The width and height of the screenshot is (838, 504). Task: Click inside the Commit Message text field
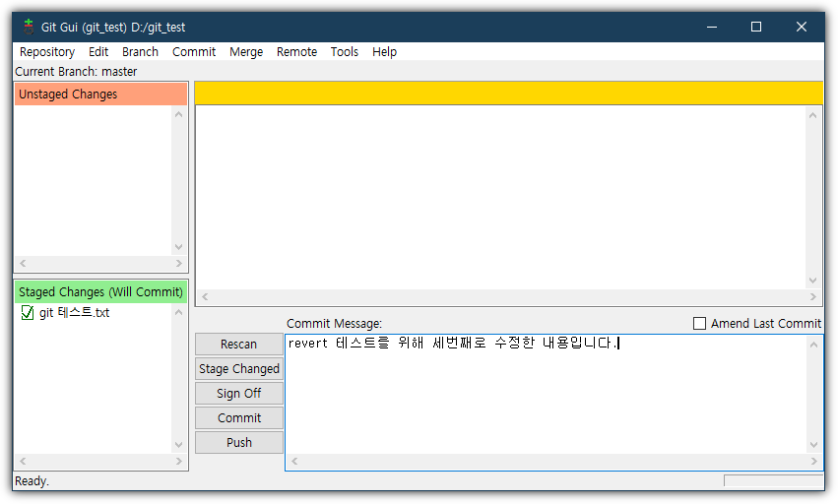(547, 395)
